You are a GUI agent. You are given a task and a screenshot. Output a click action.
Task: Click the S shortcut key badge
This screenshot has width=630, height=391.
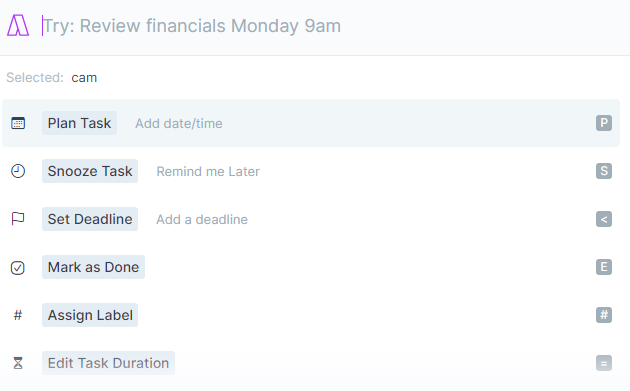[604, 171]
